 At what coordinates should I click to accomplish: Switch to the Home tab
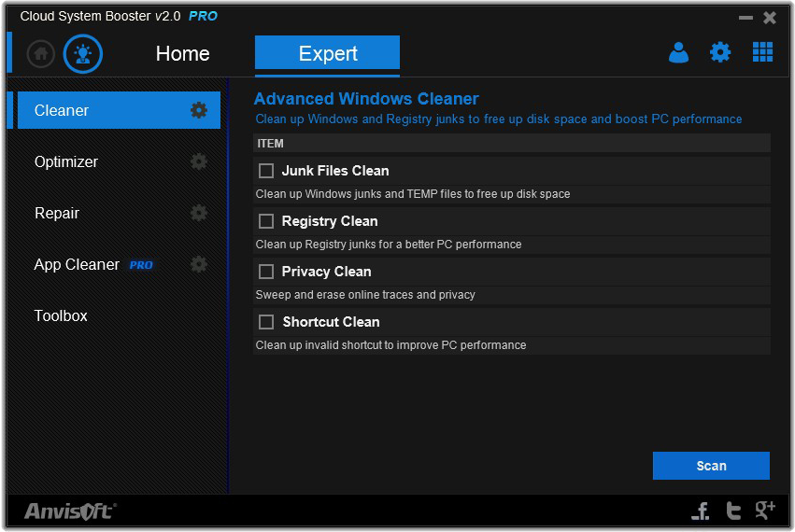182,54
